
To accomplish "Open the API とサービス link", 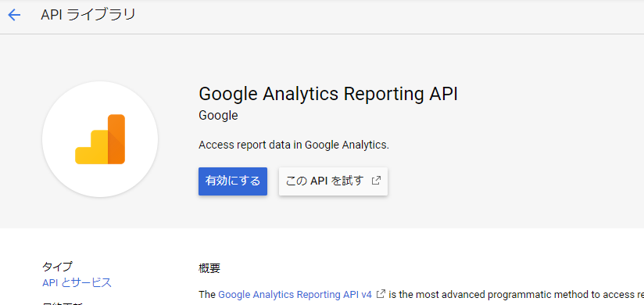I will [x=77, y=283].
